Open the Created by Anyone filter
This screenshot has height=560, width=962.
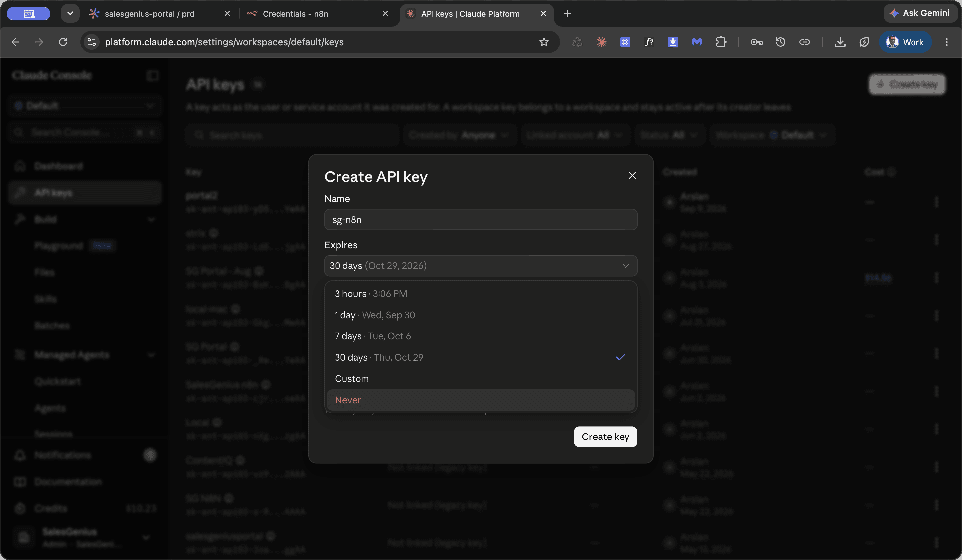tap(460, 135)
